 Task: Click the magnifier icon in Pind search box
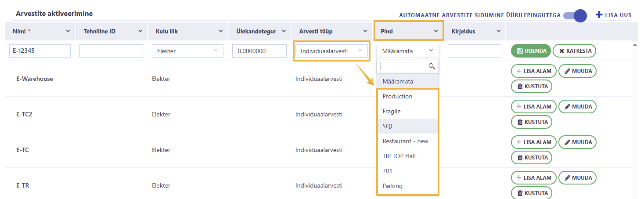[432, 66]
